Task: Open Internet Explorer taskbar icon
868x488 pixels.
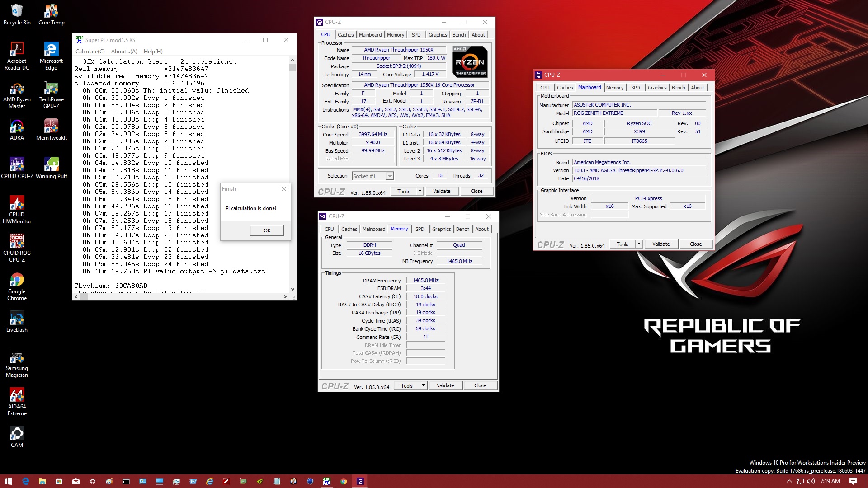Action: point(210,481)
